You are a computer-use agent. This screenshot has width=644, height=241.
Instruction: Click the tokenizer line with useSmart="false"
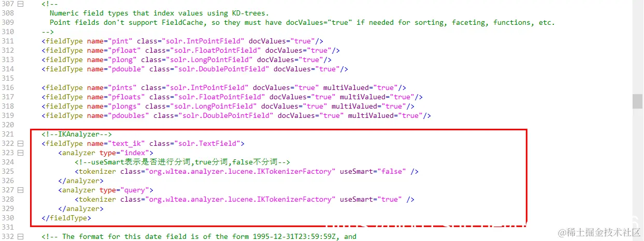(x=247, y=171)
